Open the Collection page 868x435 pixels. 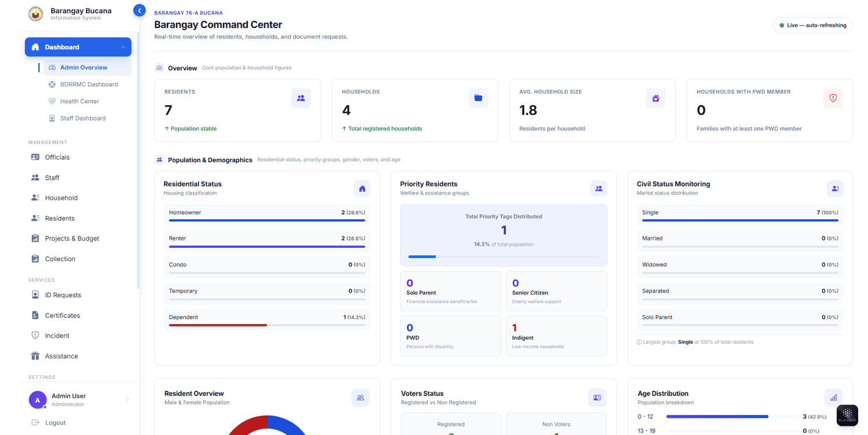78,259
